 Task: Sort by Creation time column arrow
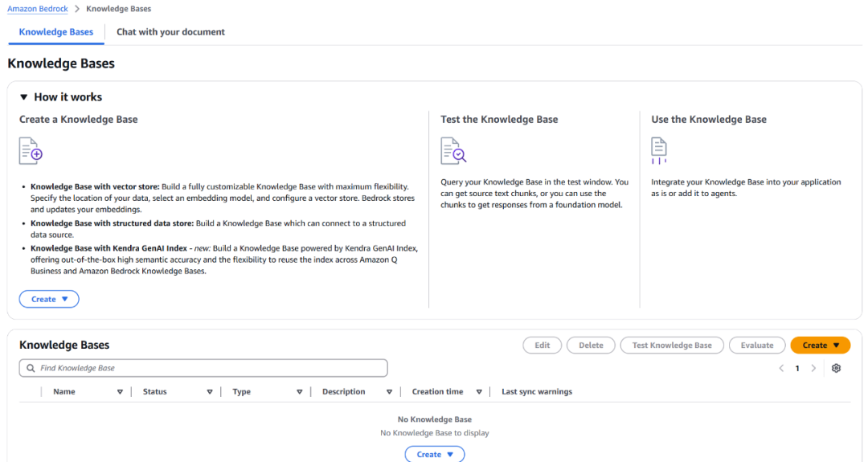(x=479, y=392)
